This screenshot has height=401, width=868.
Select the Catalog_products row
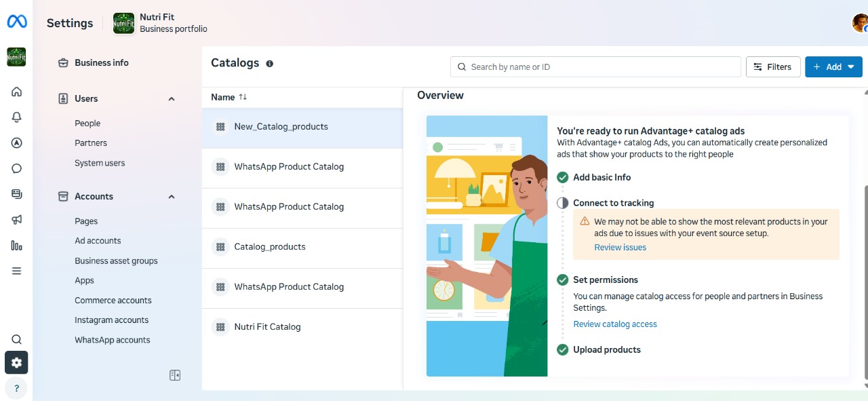[302, 247]
